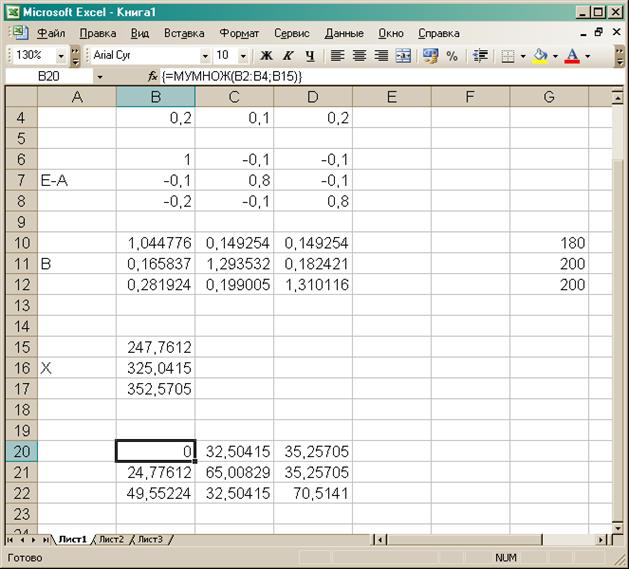Open the fill color dropdown arrow

(556, 56)
